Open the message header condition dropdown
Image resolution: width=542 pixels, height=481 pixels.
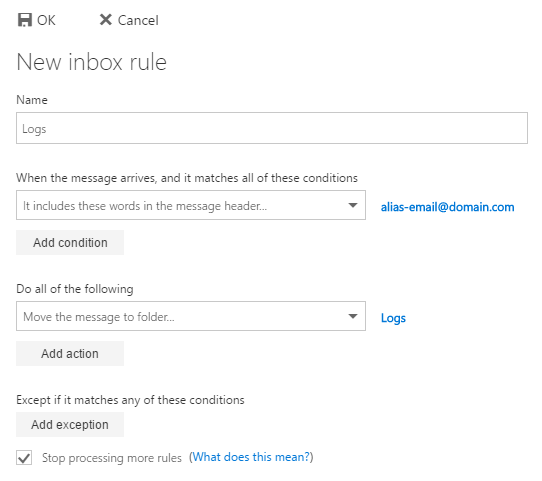tap(191, 205)
